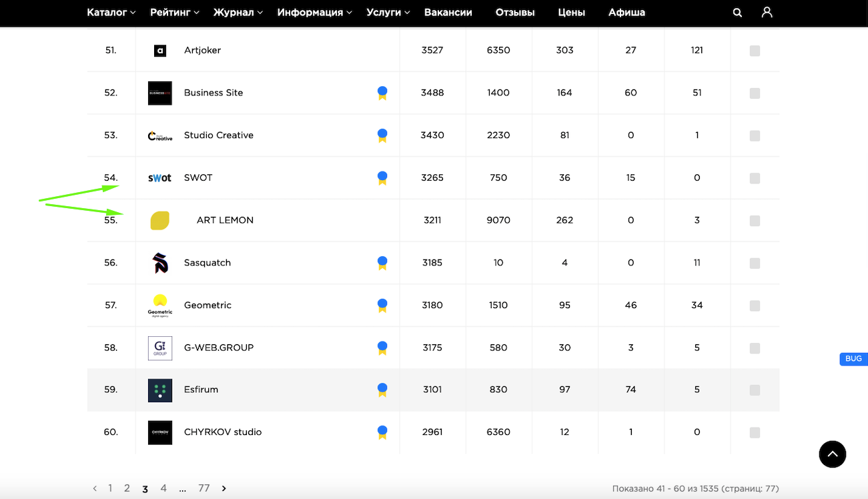868x499 pixels.
Task: Select the checkbox for ART LEMON
Action: tap(755, 221)
